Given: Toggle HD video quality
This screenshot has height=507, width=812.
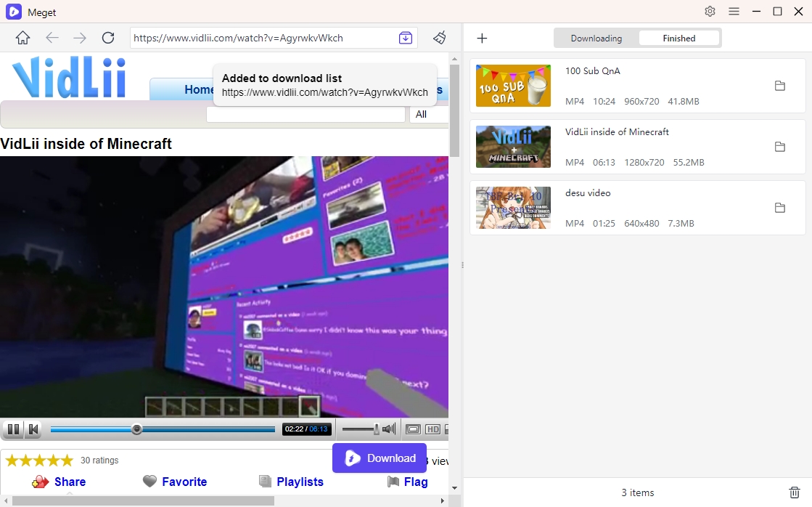Looking at the screenshot, I should tap(432, 429).
